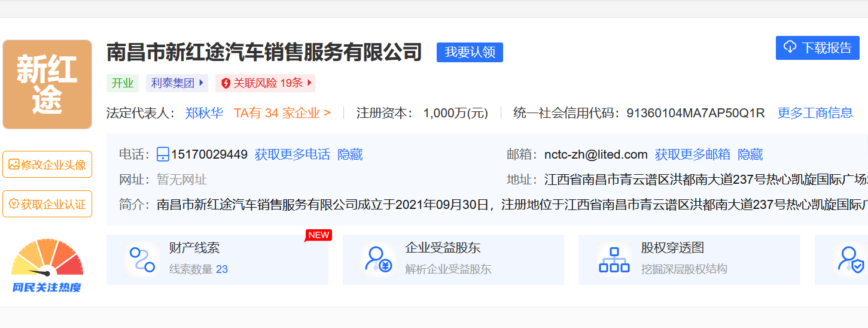Open 更多工商信息 link

pyautogui.click(x=815, y=113)
